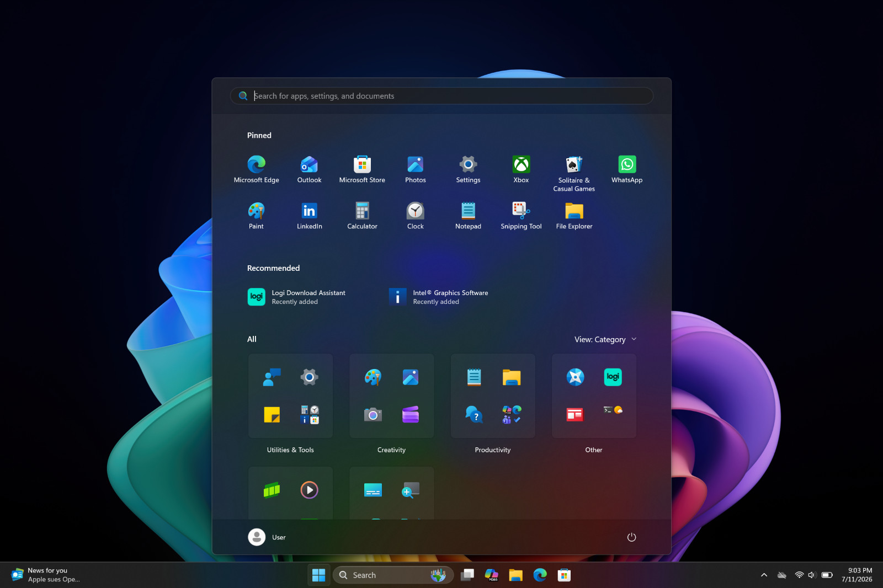Launch Outlook from pinned apps
The image size is (883, 588).
tap(309, 169)
